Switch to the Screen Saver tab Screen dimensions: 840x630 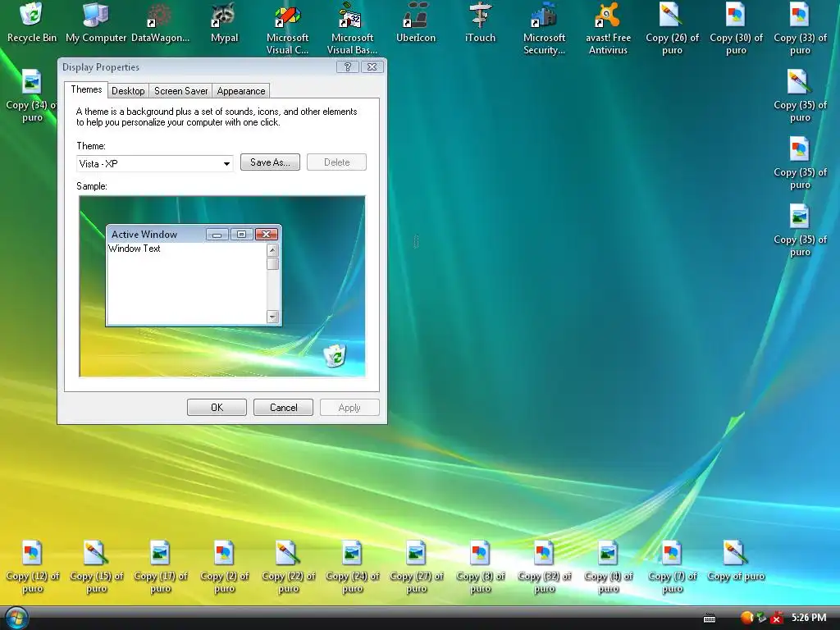pos(180,91)
